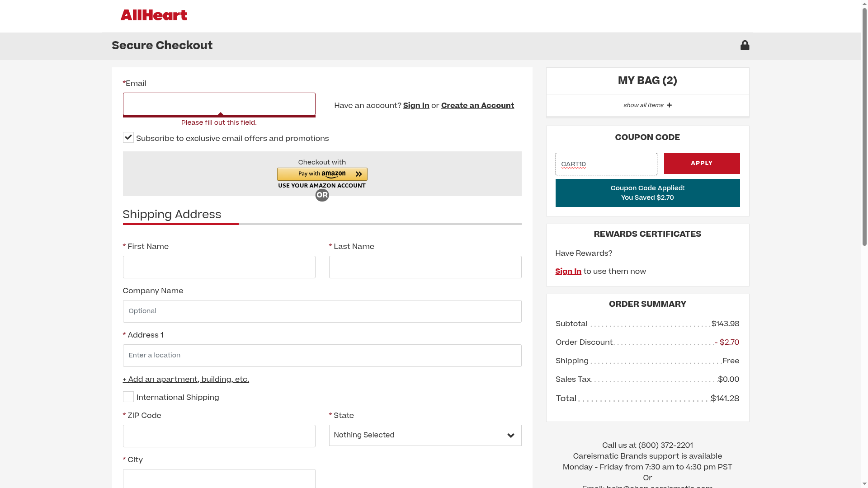
Task: Uncheck the email offers subscription checkbox
Action: coord(128,137)
